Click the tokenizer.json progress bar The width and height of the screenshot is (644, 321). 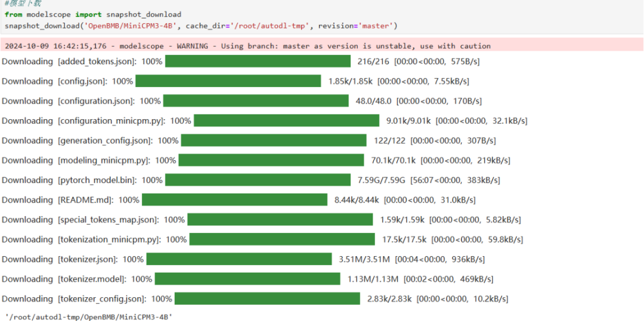[239, 259]
